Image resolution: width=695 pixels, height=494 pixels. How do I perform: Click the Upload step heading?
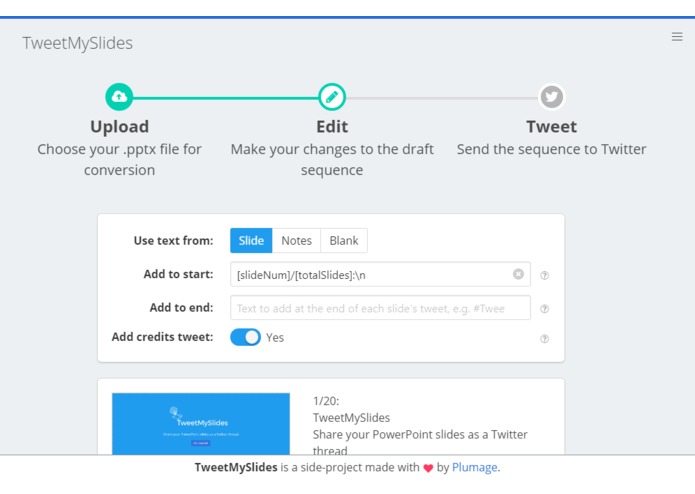pos(119,127)
